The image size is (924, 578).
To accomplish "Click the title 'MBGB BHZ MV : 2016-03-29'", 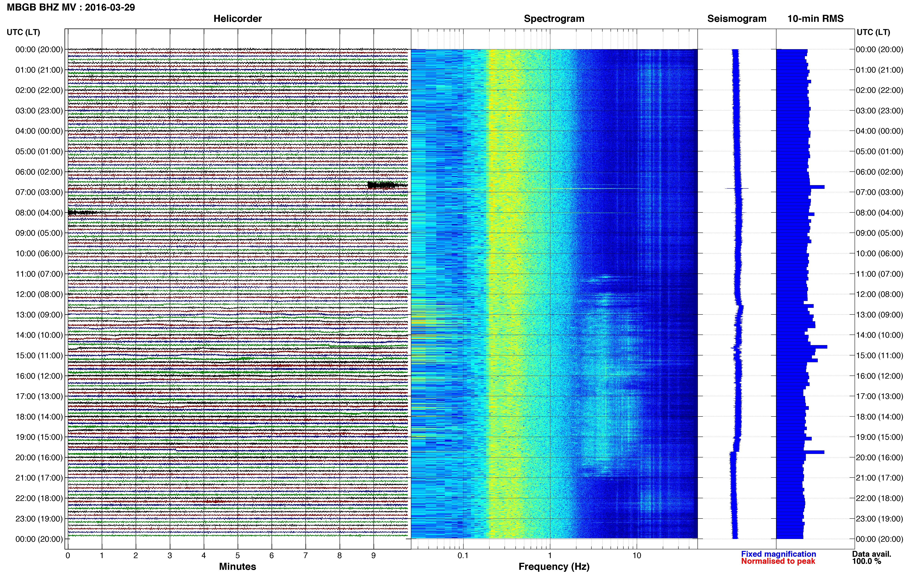I will (x=71, y=7).
